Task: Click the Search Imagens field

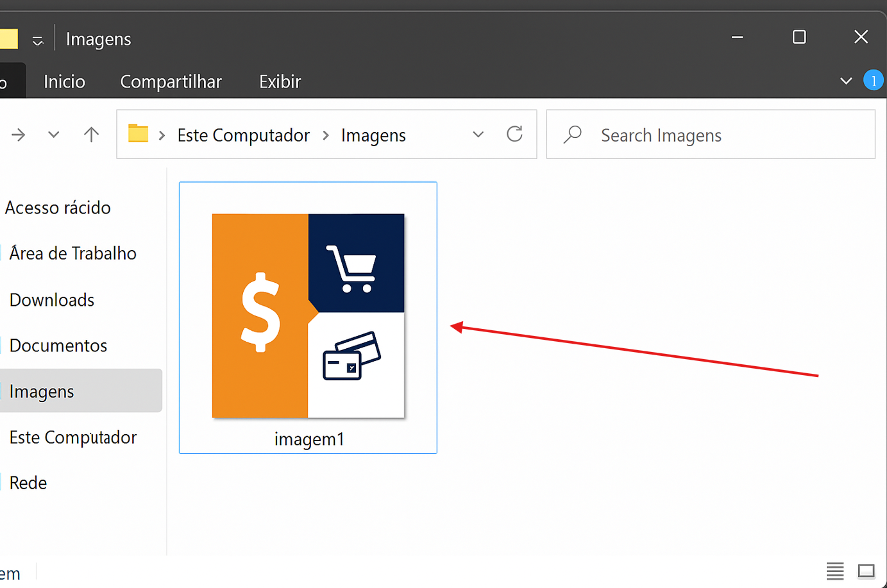Action: [711, 135]
